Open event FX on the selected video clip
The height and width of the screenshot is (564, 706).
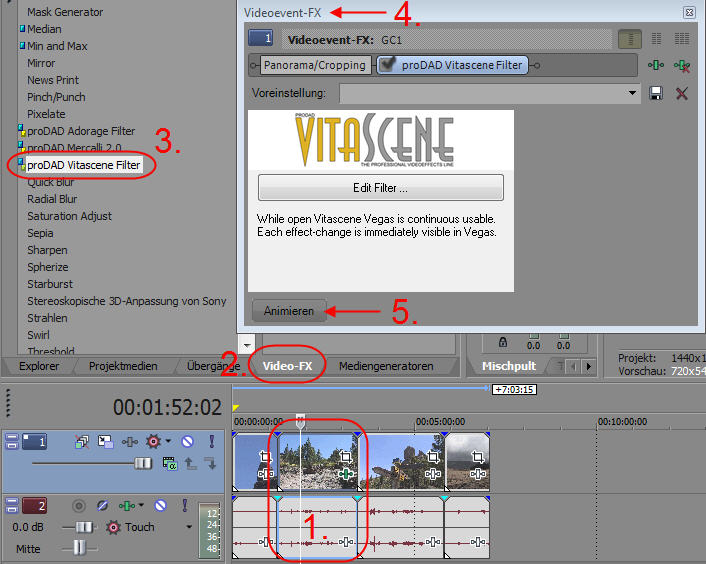(346, 473)
